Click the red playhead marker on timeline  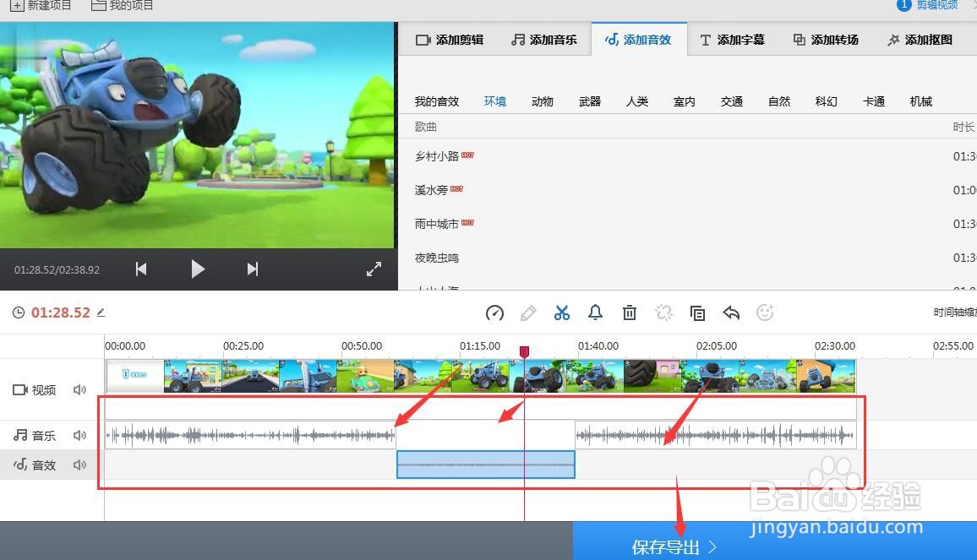[x=525, y=352]
